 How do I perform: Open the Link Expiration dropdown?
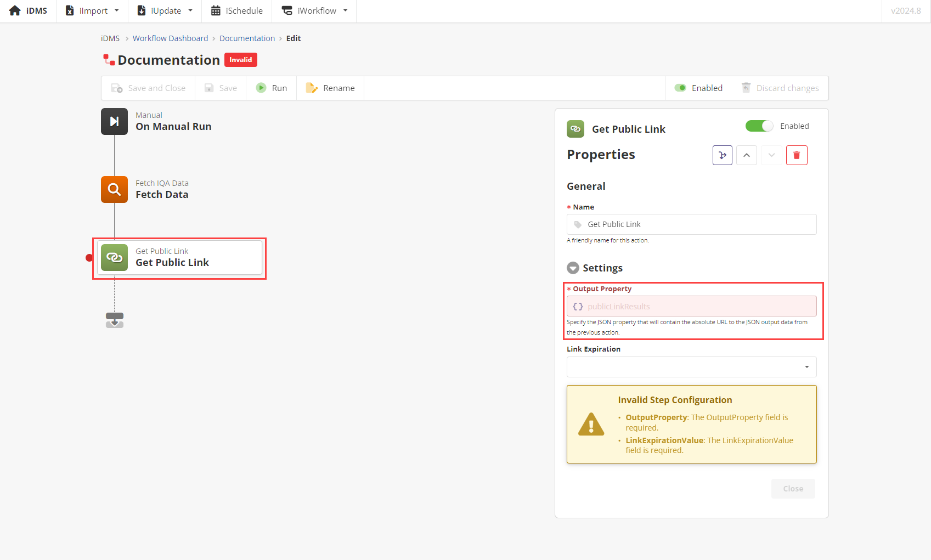click(691, 367)
